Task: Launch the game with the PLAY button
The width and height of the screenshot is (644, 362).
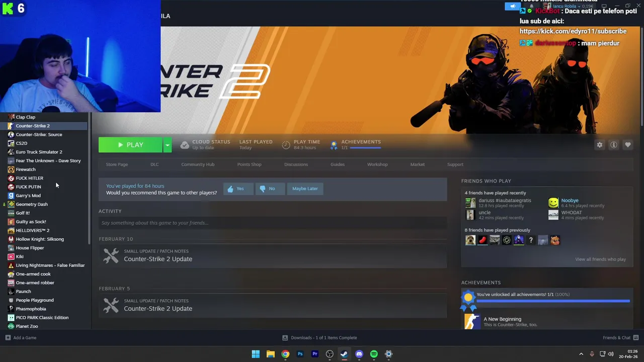Action: coord(130,145)
